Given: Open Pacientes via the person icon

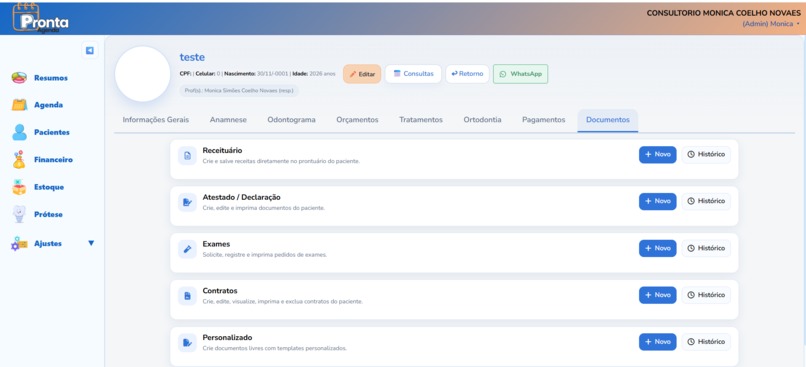Looking at the screenshot, I should click(20, 132).
